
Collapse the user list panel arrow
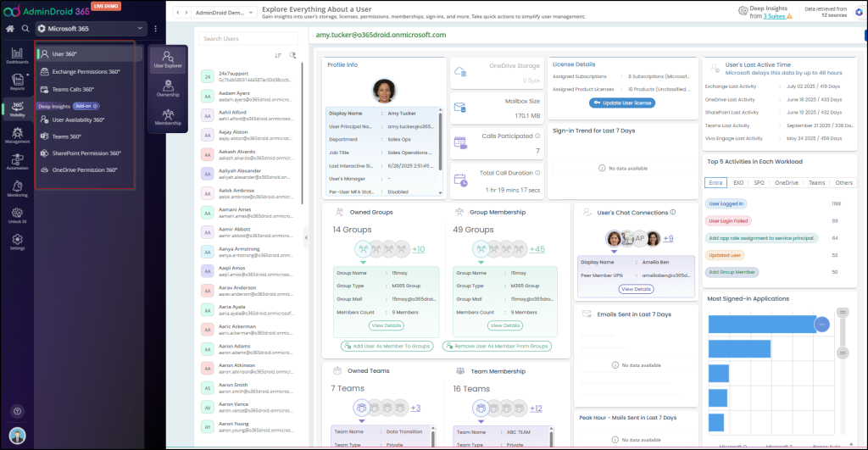[306, 238]
